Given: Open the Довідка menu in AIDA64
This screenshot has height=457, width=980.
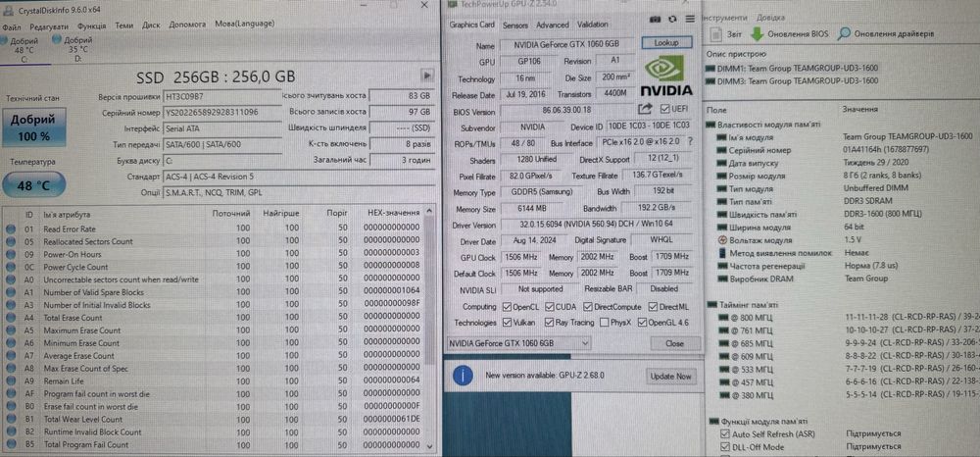Looking at the screenshot, I should (771, 18).
